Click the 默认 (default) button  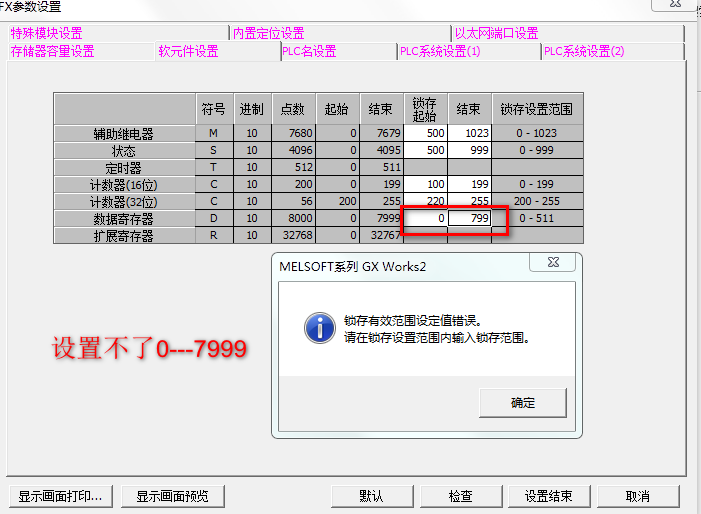372,496
